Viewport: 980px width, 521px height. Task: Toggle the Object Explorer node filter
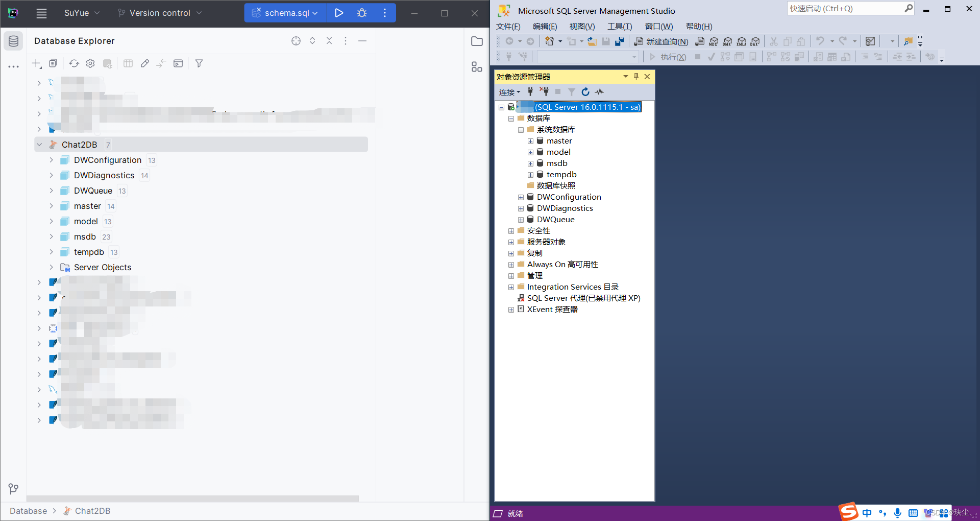[x=572, y=92]
